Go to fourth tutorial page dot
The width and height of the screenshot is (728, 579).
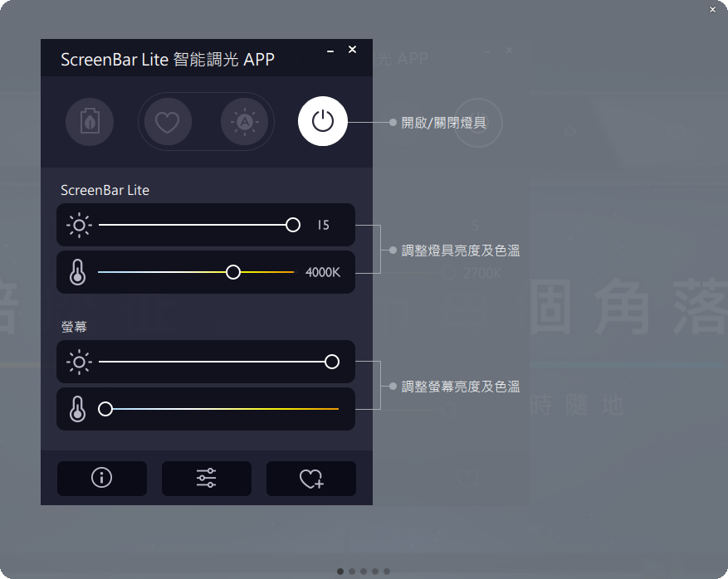coord(375,572)
